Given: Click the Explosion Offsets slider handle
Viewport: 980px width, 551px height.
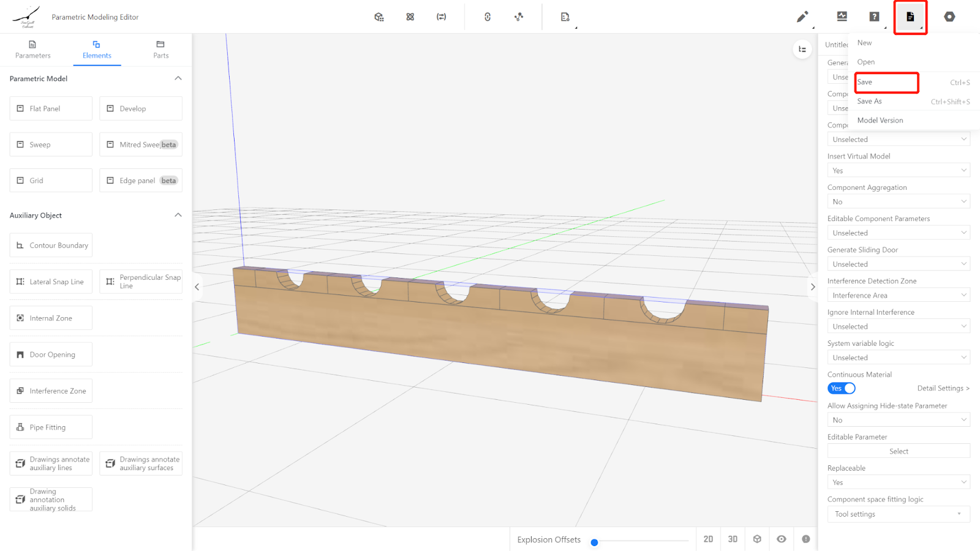Looking at the screenshot, I should (594, 542).
